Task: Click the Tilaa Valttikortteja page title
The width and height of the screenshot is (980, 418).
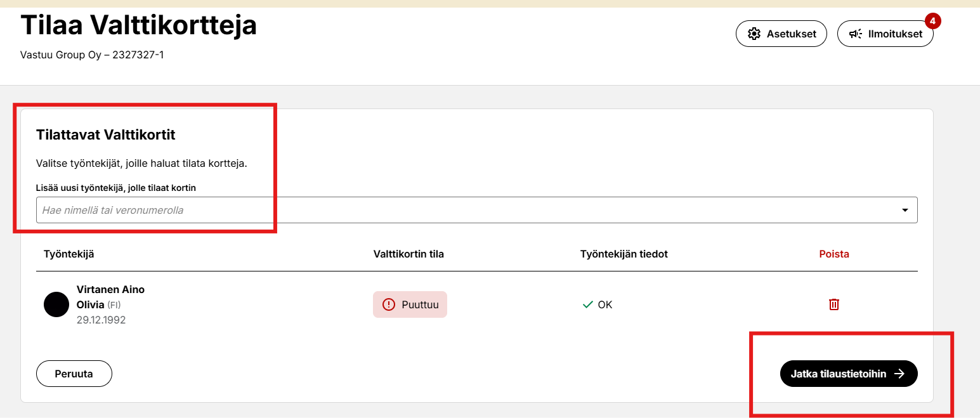Action: [x=139, y=25]
